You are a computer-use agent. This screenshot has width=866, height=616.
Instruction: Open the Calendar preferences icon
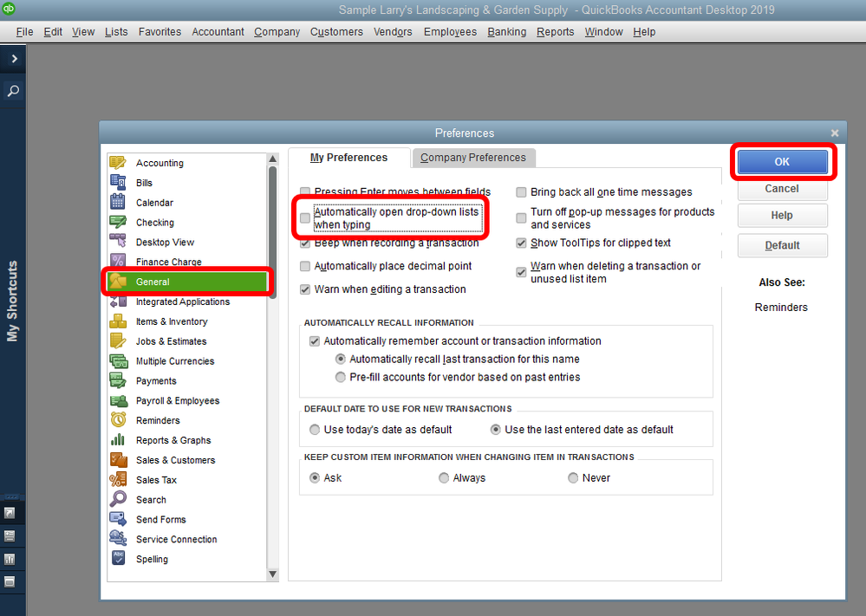[118, 202]
